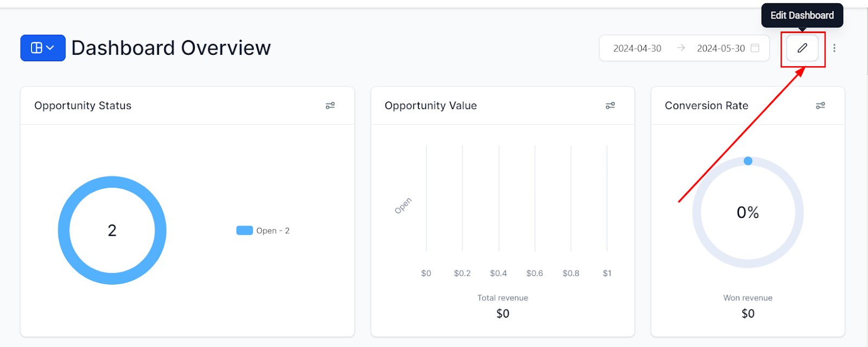
Task: Click the Edit Dashboard tooltip label
Action: [801, 15]
